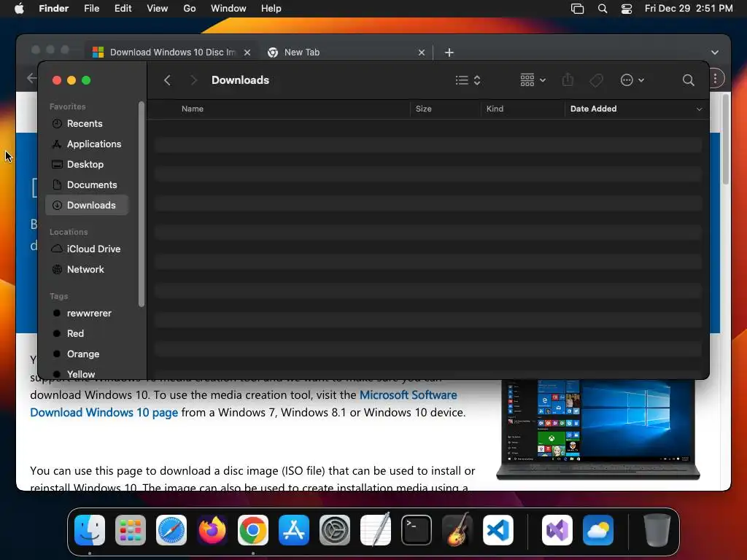
Task: Click the Finder sidebar scrollbar
Action: (x=141, y=204)
